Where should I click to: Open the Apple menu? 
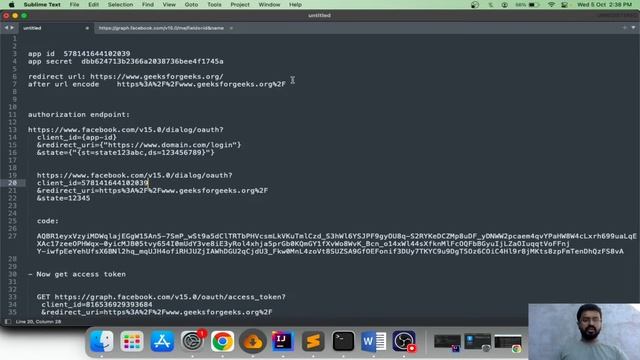point(11,4)
